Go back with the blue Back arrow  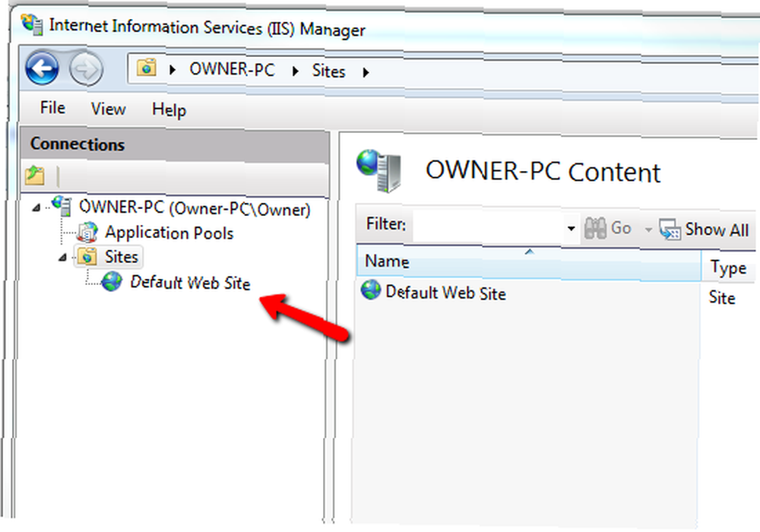pyautogui.click(x=42, y=68)
